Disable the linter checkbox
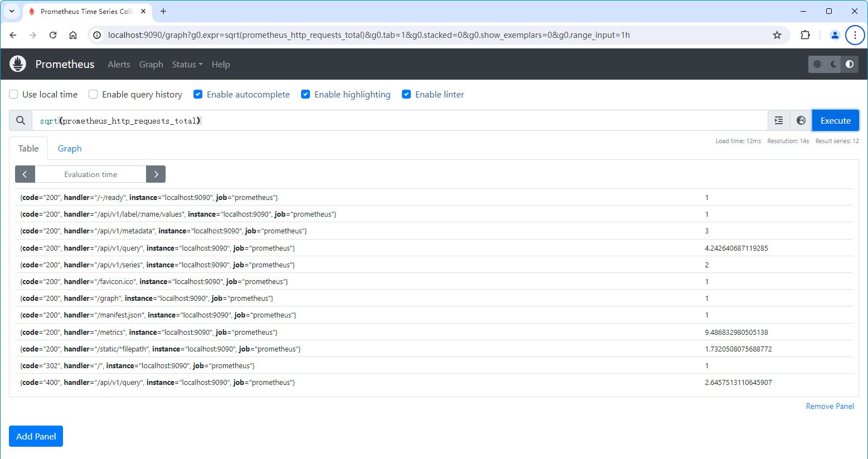 [x=406, y=94]
